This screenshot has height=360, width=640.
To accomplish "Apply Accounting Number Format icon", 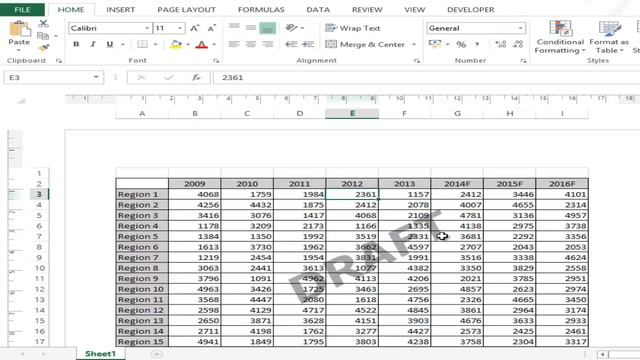I will point(435,44).
